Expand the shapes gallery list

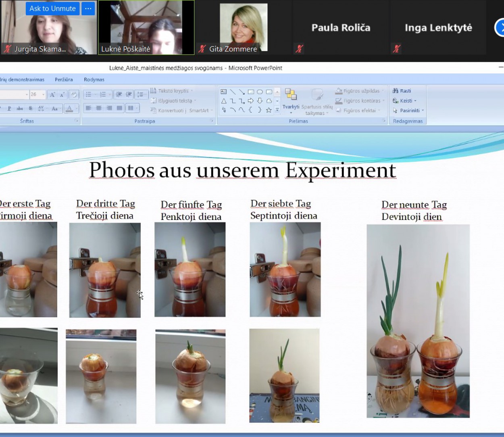(277, 110)
